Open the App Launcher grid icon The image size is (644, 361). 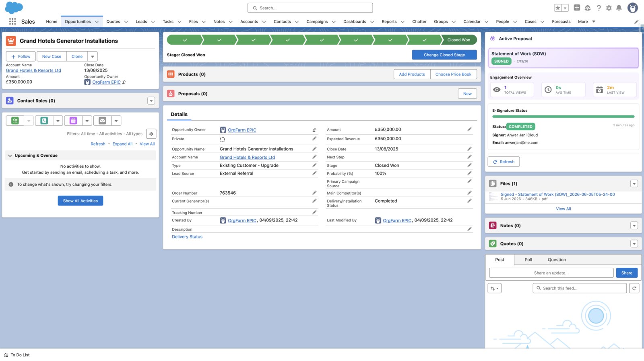click(12, 21)
